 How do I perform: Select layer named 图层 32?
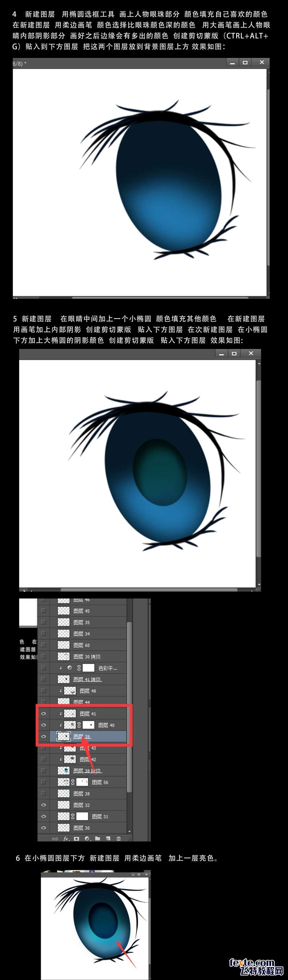[81, 805]
